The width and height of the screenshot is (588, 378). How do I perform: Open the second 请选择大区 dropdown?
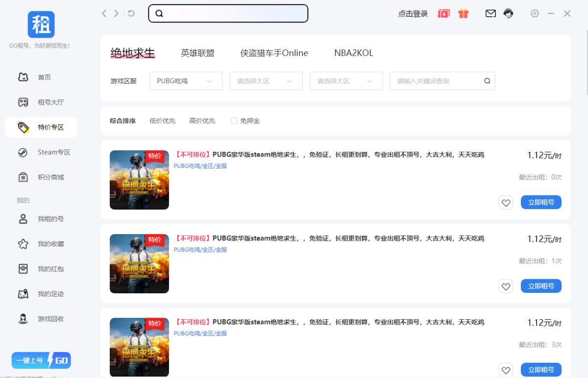[x=346, y=81]
